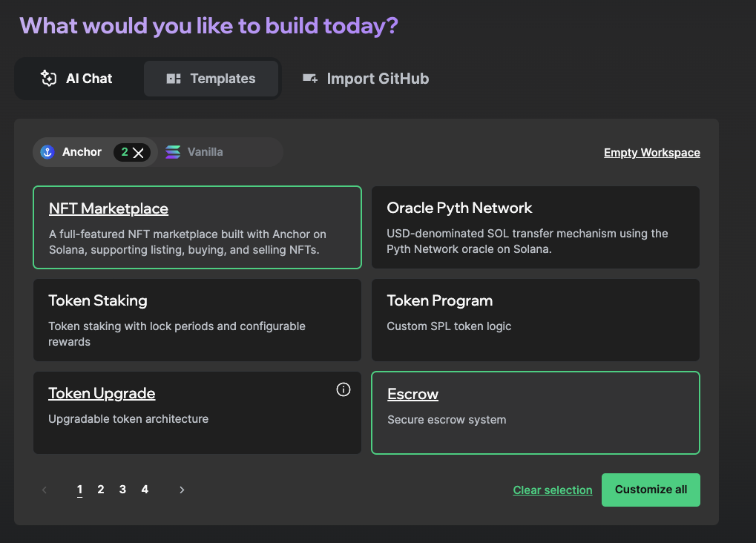Switch to the Import GitHub tab
Image resolution: width=756 pixels, height=543 pixels.
(x=366, y=79)
